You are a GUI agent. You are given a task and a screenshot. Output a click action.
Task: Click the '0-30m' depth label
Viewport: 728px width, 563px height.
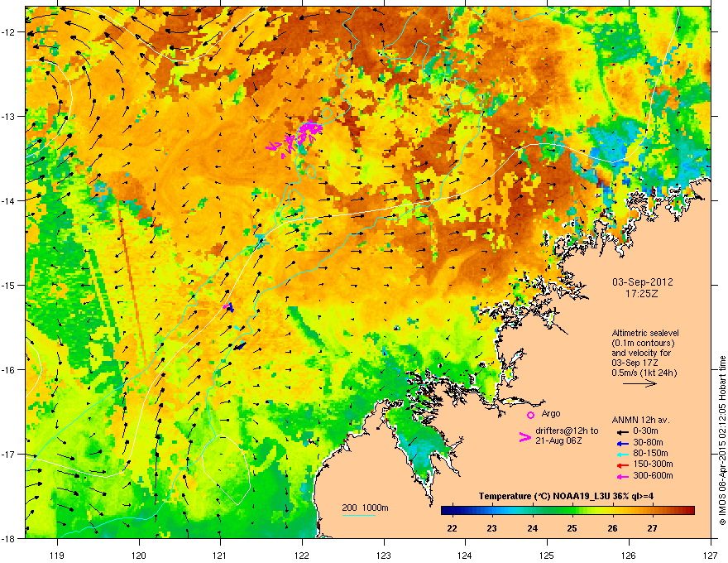(645, 431)
